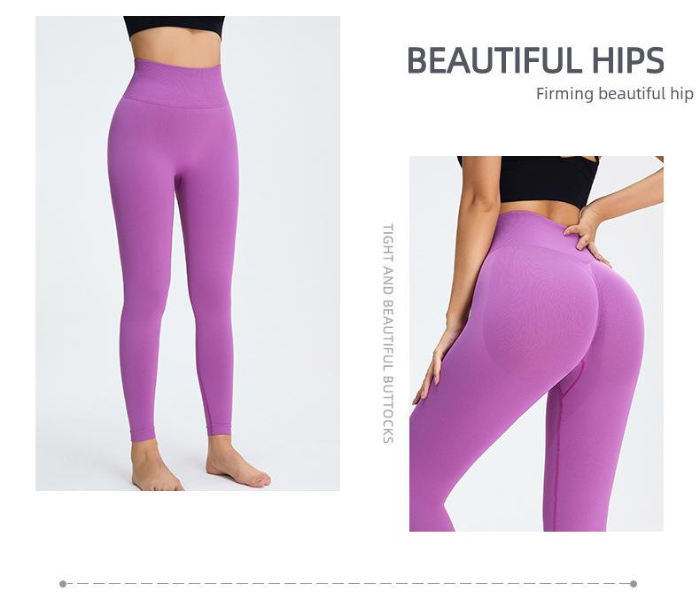
Task: Select the Firming beautiful hip subtitle
Action: pyautogui.click(x=614, y=94)
